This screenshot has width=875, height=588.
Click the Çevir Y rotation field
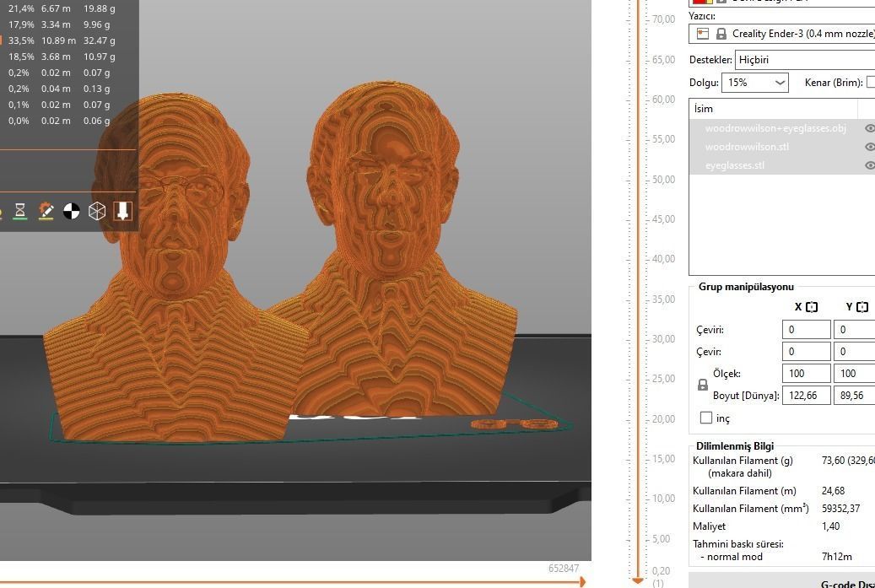[x=855, y=352]
